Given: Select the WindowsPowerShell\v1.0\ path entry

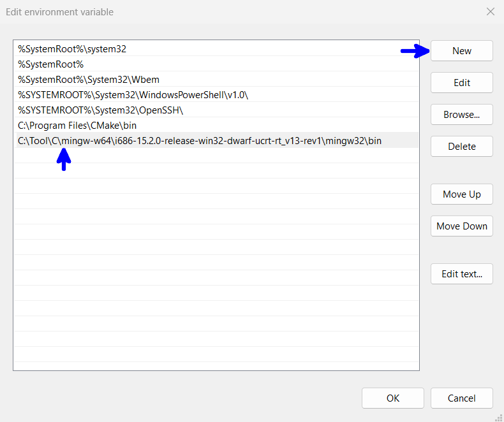Looking at the screenshot, I should pos(216,95).
